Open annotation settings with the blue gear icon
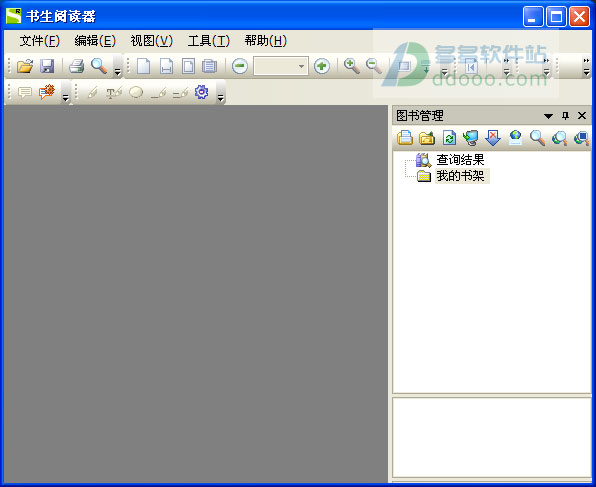The image size is (596, 487). point(201,92)
